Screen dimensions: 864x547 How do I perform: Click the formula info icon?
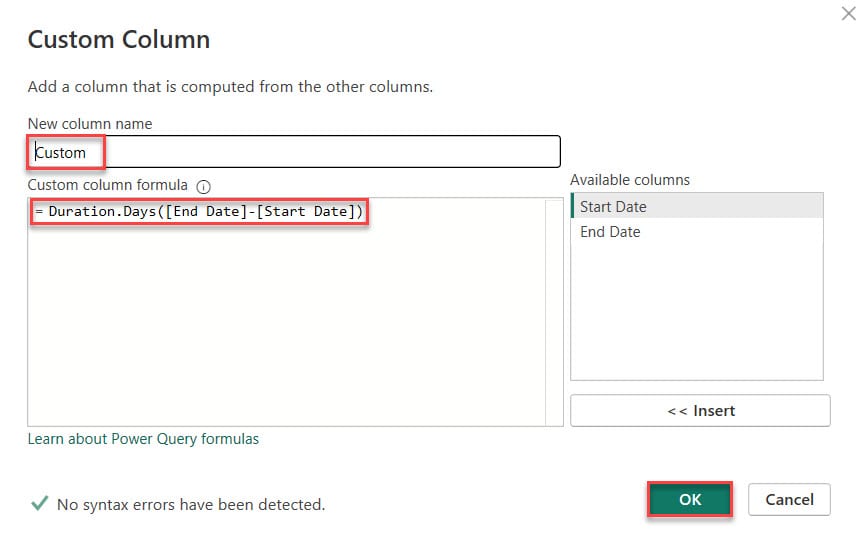[x=203, y=187]
